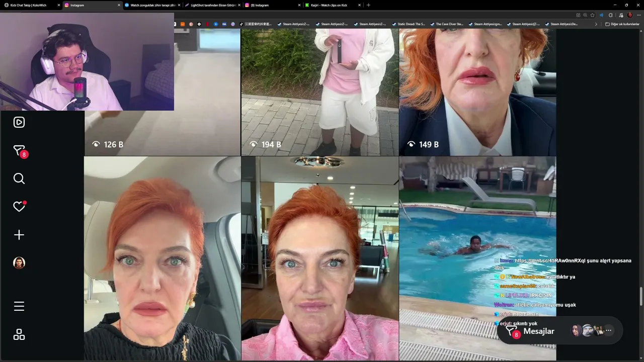Switch to the LightShot tab
Viewport: 644px width, 362px height.
[212, 5]
